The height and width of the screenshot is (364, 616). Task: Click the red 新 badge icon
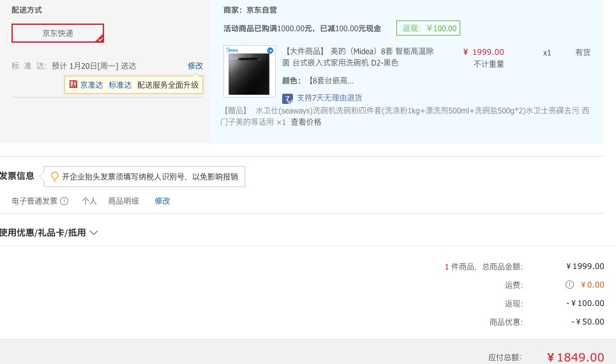point(73,84)
